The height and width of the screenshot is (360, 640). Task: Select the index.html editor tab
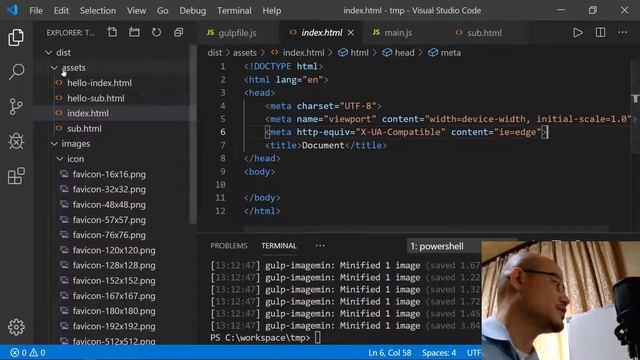(x=322, y=33)
